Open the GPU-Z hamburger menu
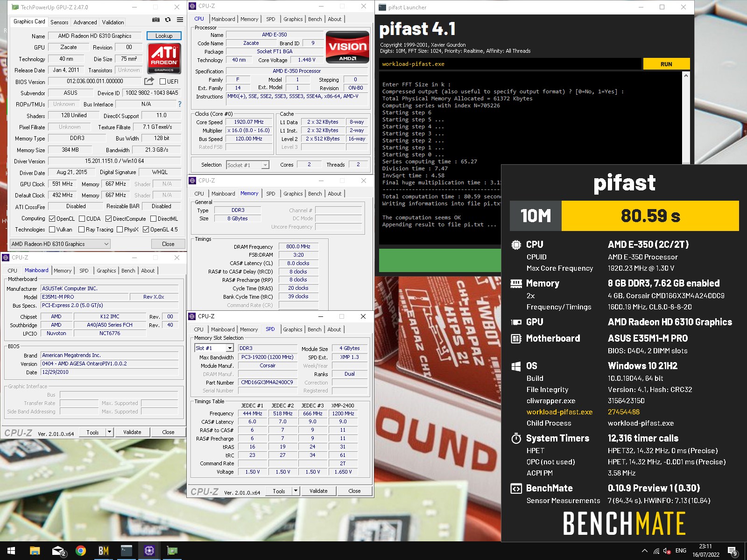747x560 pixels. tap(180, 20)
